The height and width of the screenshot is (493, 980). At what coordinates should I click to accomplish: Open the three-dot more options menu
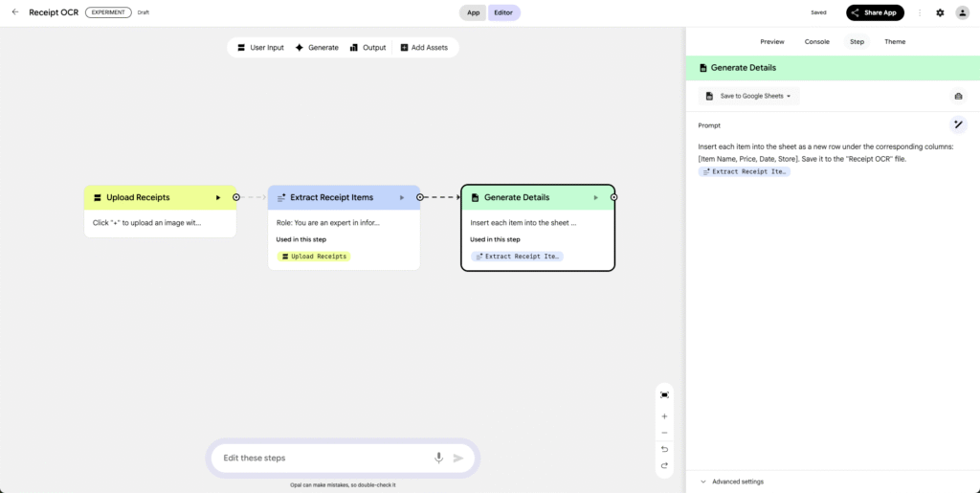click(920, 12)
